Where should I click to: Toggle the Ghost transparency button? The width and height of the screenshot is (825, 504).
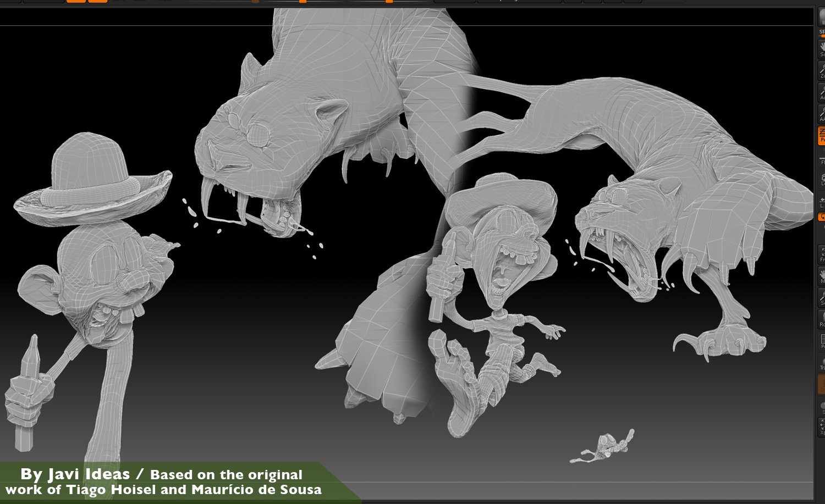pos(822,384)
